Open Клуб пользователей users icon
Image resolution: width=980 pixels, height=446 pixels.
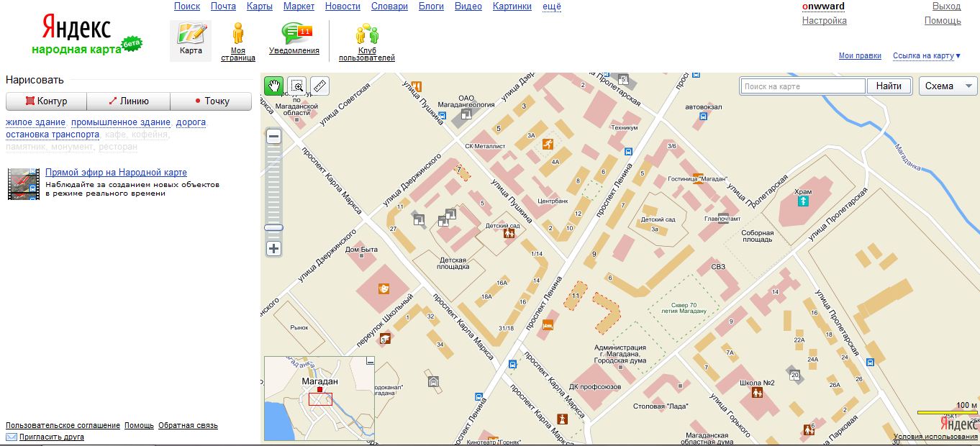tap(367, 34)
